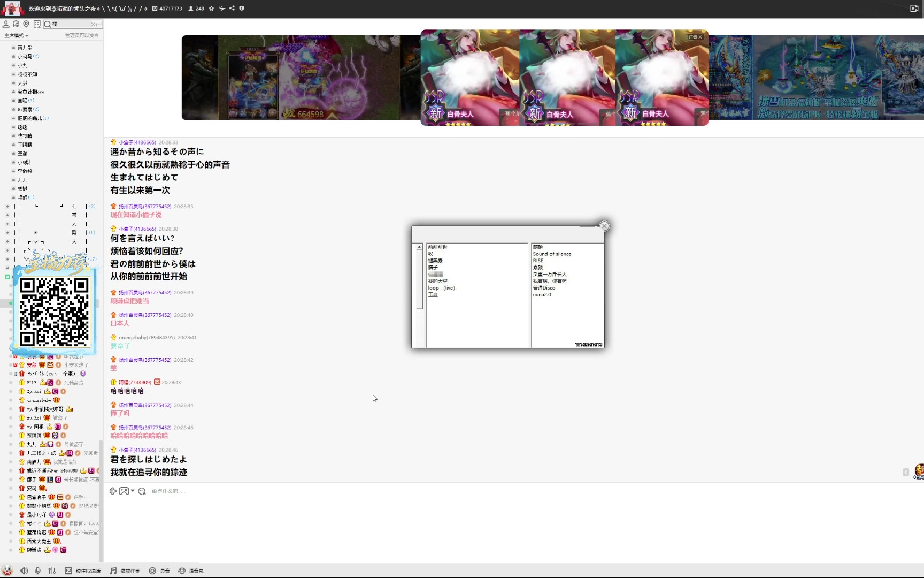Select channel 李傲铭 in the sidebar
The image size is (924, 578).
pos(25,171)
